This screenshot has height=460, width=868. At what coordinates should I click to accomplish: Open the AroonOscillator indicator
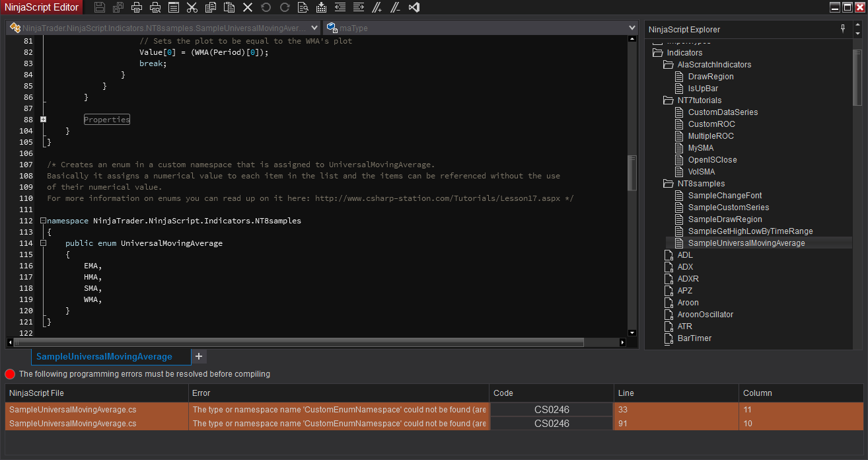(705, 315)
